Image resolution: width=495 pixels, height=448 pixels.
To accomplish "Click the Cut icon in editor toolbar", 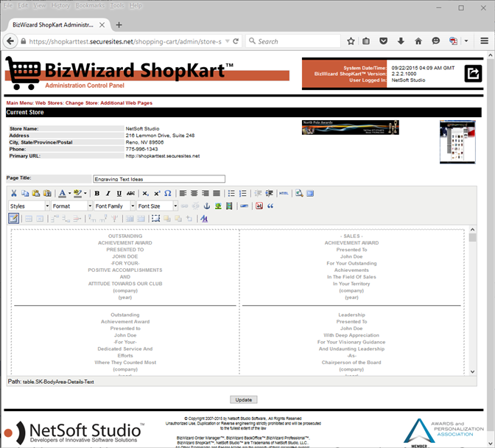I will 13,193.
